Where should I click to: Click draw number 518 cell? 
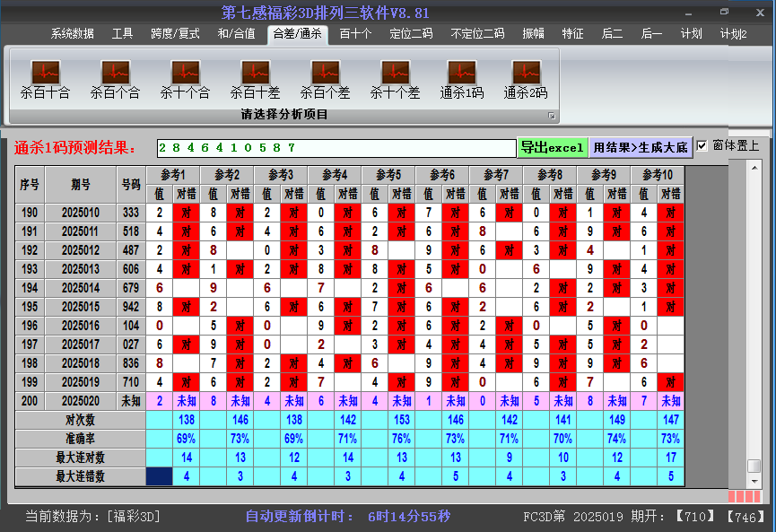pyautogui.click(x=131, y=231)
